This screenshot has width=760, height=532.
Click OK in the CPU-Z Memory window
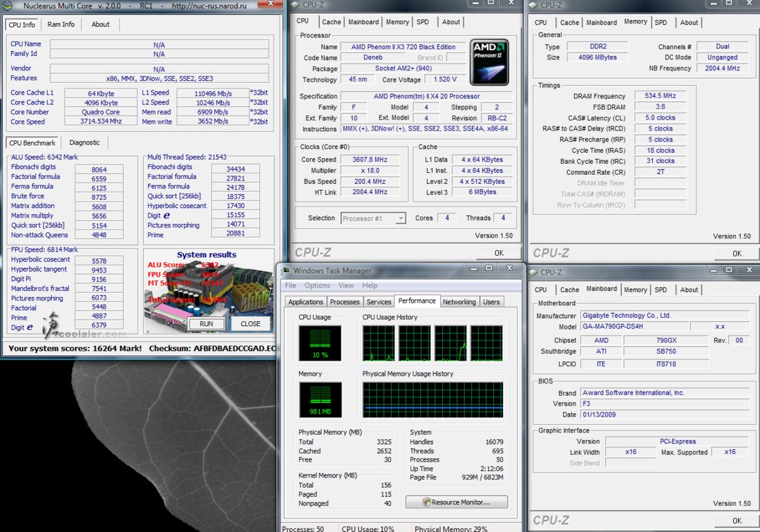point(737,254)
